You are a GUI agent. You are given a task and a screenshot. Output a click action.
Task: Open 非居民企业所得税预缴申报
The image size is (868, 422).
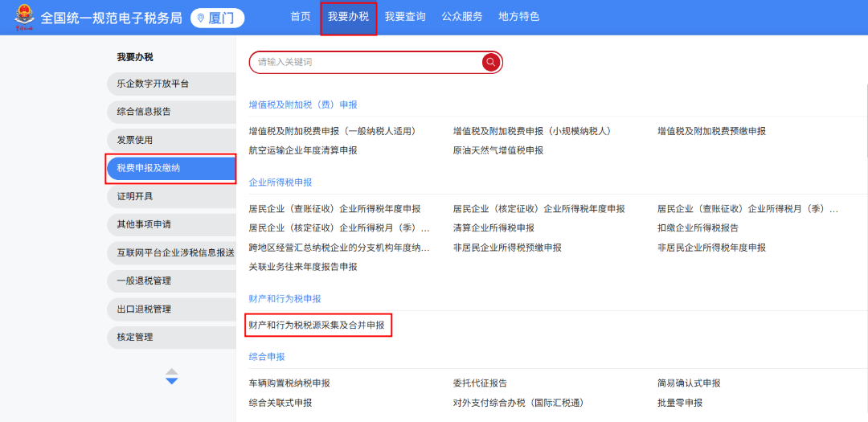(507, 248)
